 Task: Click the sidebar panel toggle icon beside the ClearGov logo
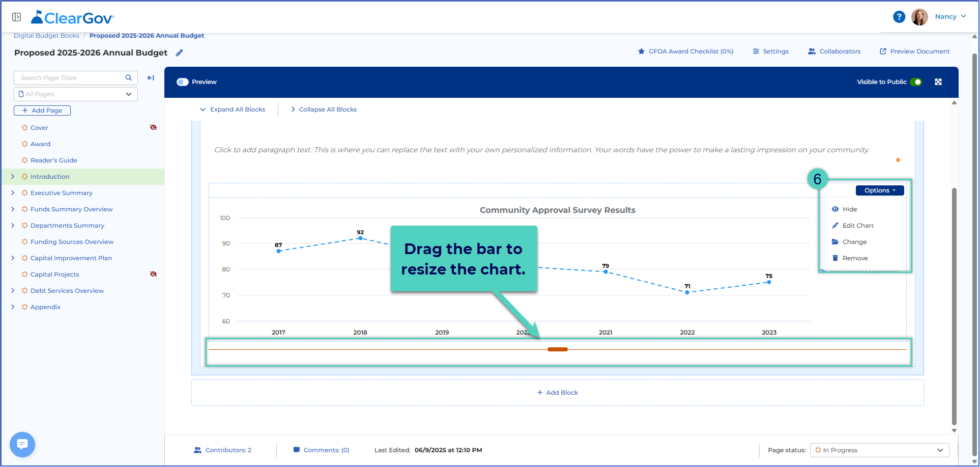(17, 17)
